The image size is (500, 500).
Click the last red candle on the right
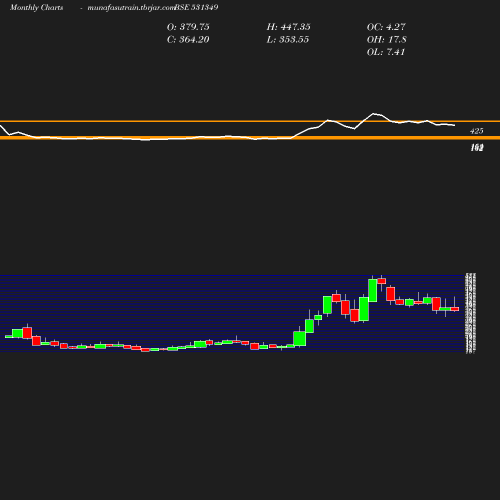point(455,309)
